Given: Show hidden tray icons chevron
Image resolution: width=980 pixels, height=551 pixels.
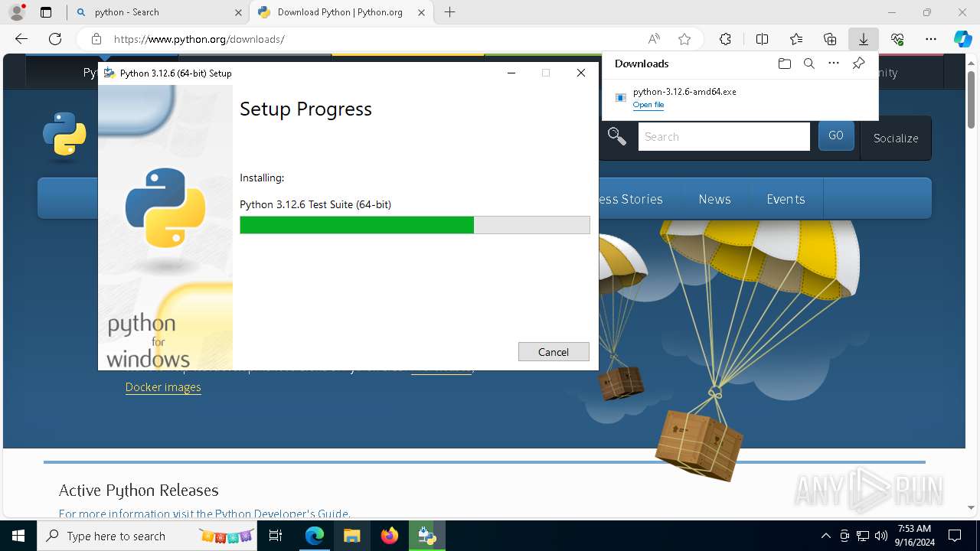Looking at the screenshot, I should click(825, 536).
